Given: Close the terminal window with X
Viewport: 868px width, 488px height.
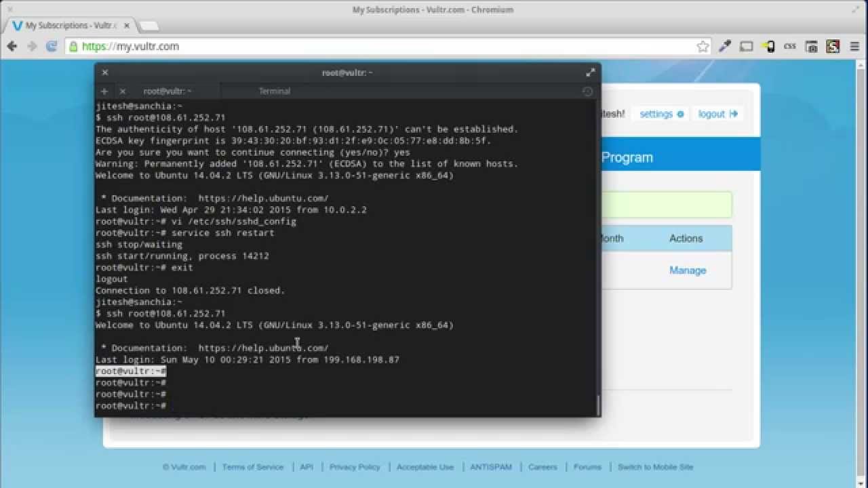Looking at the screenshot, I should 104,73.
